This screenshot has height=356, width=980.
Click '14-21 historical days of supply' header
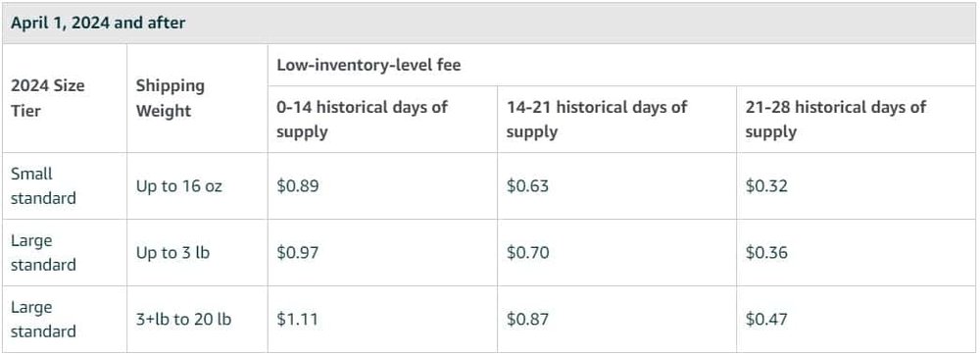(597, 119)
